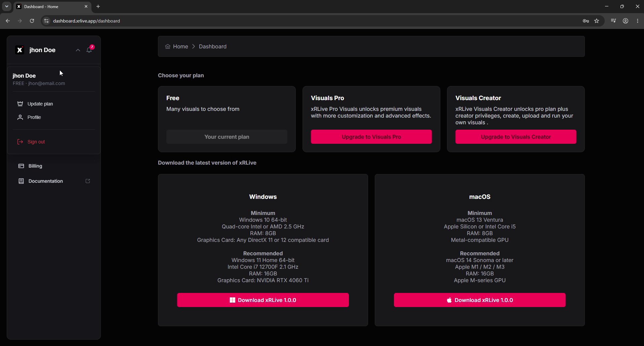Click the Visuals Pro plan heading
The height and width of the screenshot is (346, 644).
327,98
